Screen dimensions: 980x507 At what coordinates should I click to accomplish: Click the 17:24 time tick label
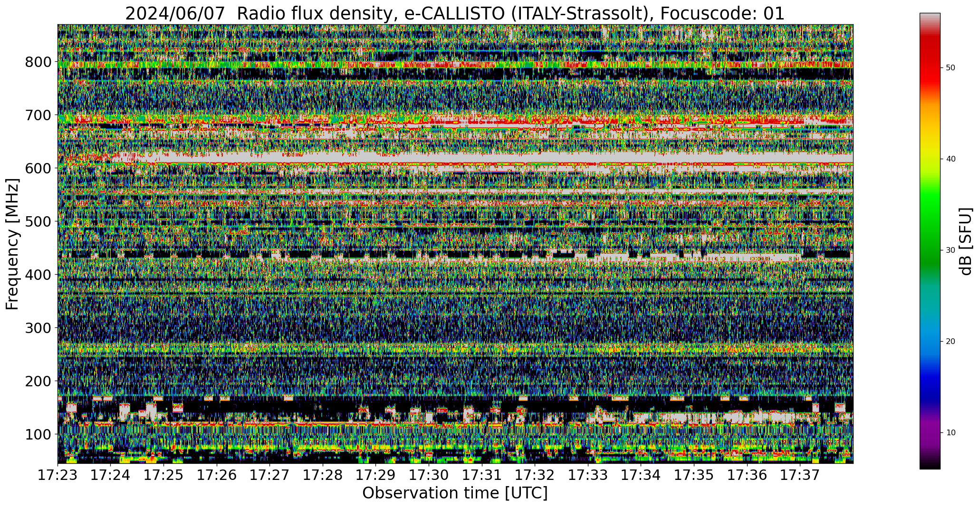click(x=111, y=475)
